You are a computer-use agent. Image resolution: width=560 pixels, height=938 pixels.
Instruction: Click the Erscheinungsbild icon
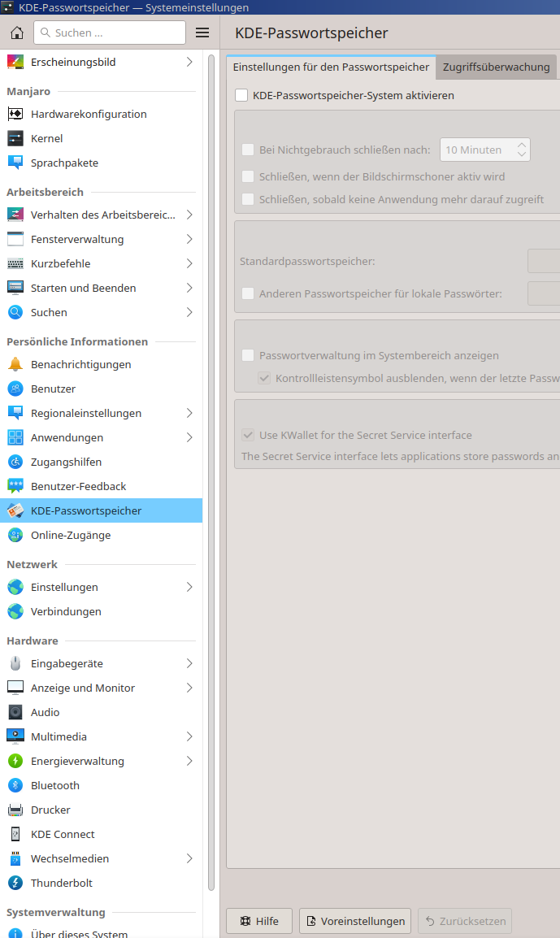pyautogui.click(x=15, y=62)
